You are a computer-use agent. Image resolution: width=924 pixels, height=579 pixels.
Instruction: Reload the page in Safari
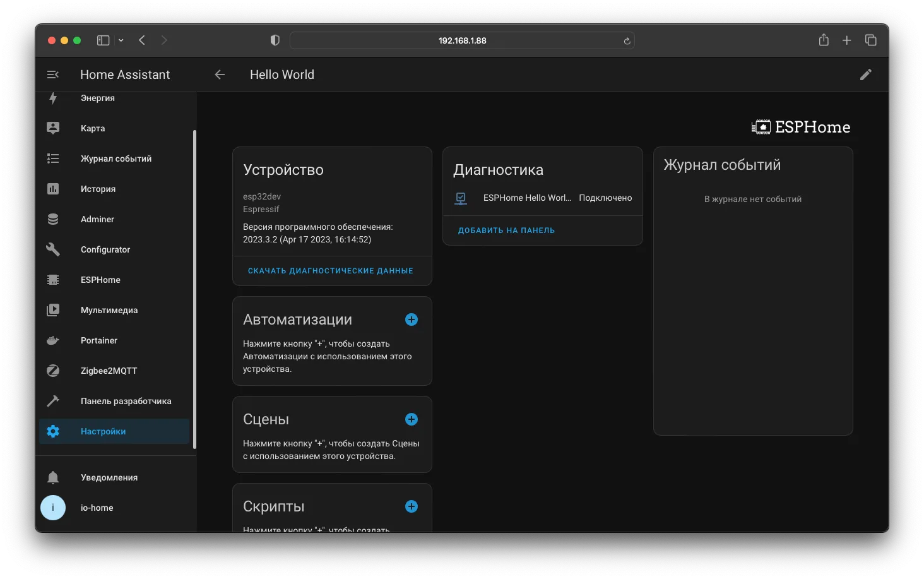627,41
